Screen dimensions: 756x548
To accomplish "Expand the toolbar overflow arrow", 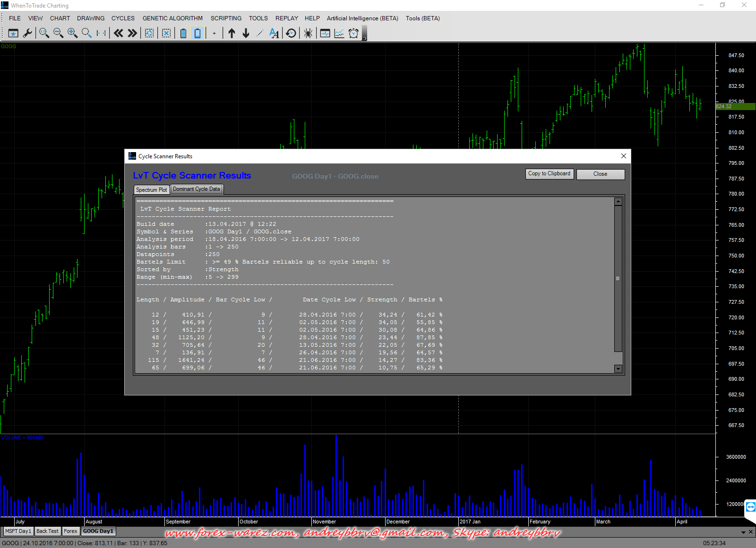I will point(364,38).
